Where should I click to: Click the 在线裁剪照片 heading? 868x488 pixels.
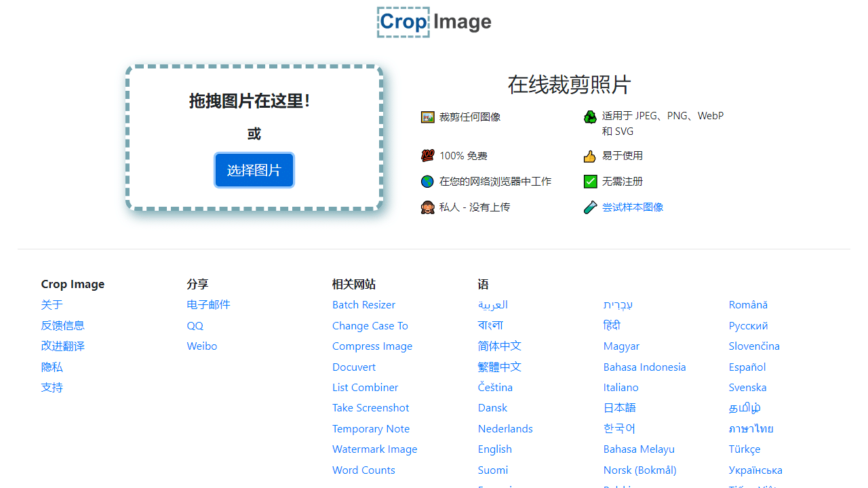tap(570, 85)
